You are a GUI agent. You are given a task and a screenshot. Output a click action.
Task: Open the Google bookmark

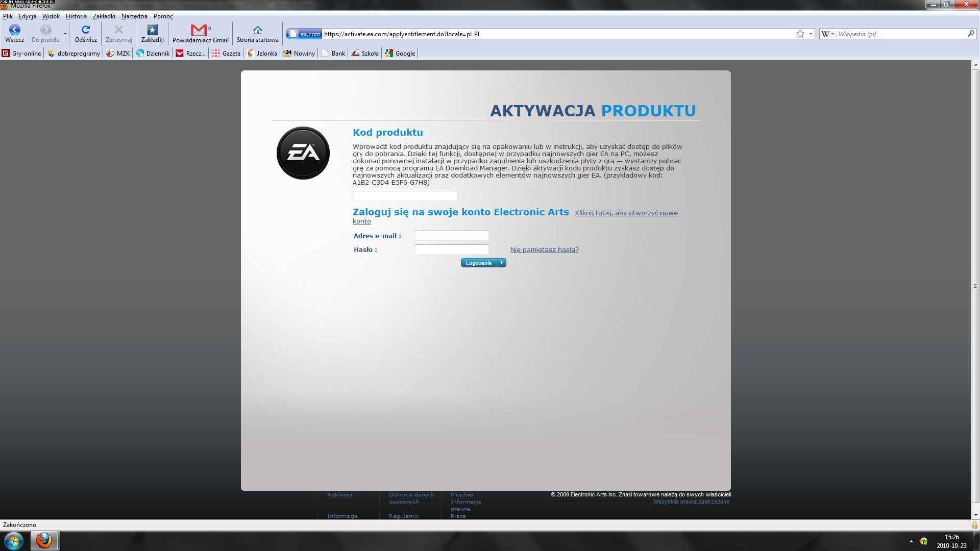tap(400, 53)
